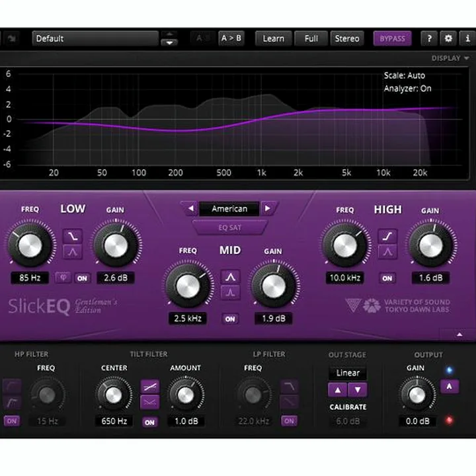The image size is (476, 476).
Task: Toggle the LP FILTER ON switch
Action: (289, 421)
